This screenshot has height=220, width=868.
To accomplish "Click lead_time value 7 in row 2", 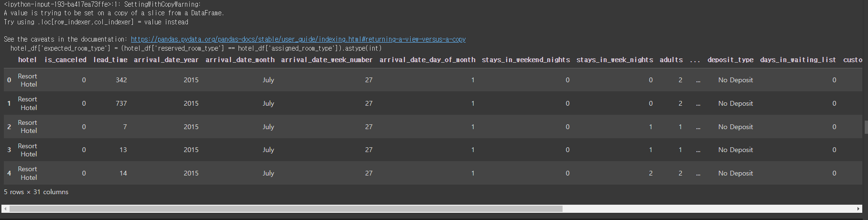I will 125,127.
